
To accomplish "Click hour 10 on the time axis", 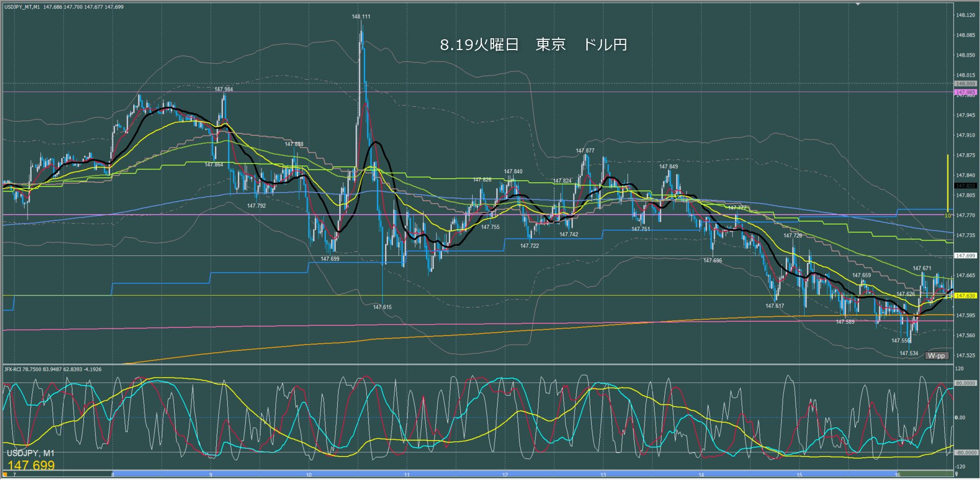I will click(309, 475).
